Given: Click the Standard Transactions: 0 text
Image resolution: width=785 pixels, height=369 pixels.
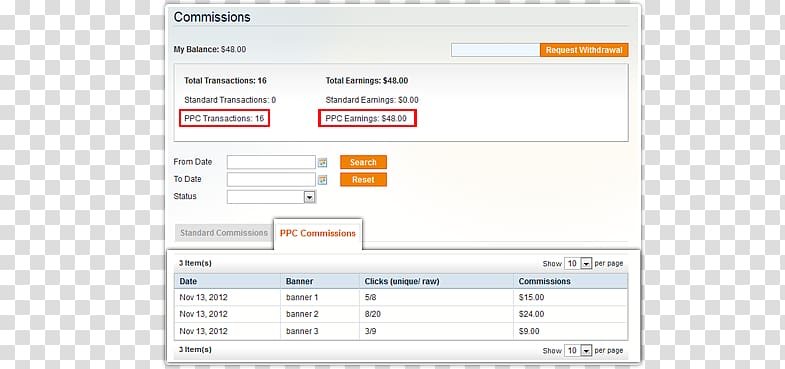Looking at the screenshot, I should [x=230, y=100].
